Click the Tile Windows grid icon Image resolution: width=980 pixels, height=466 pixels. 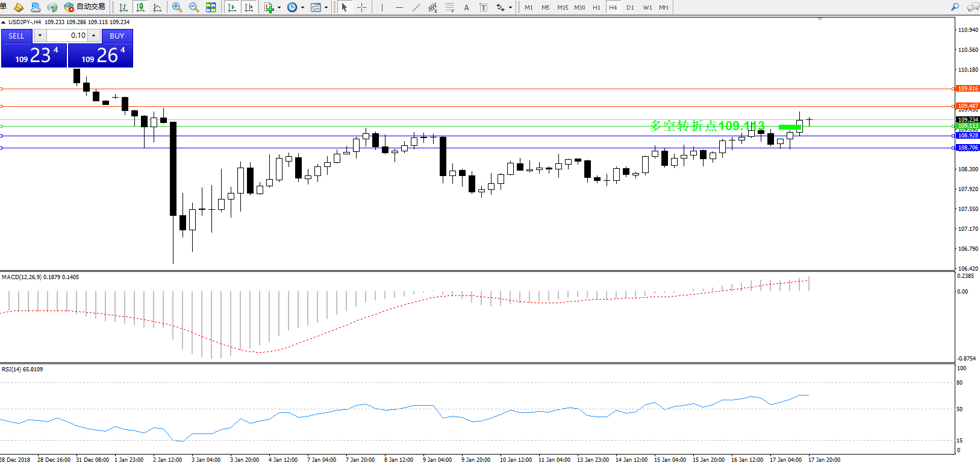tap(211, 7)
